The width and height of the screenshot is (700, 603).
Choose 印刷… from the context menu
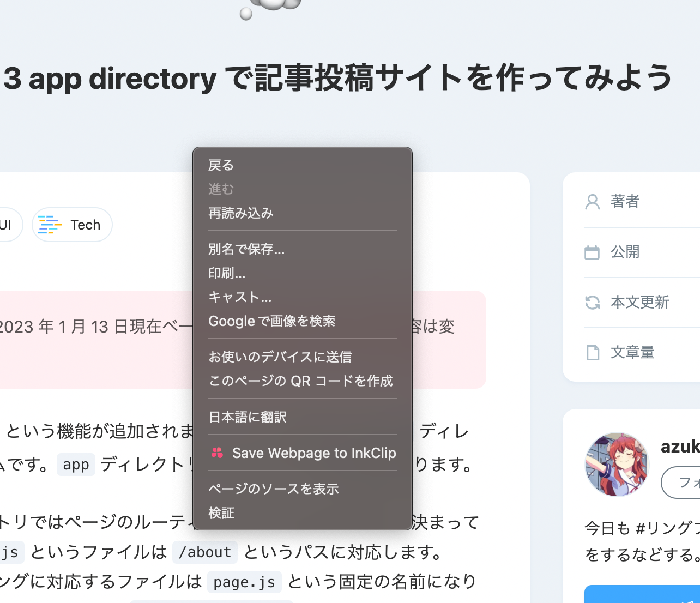tap(227, 273)
